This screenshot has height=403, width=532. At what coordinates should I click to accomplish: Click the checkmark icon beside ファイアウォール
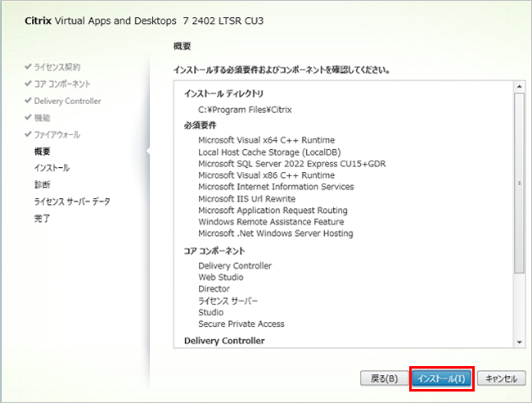[x=28, y=134]
